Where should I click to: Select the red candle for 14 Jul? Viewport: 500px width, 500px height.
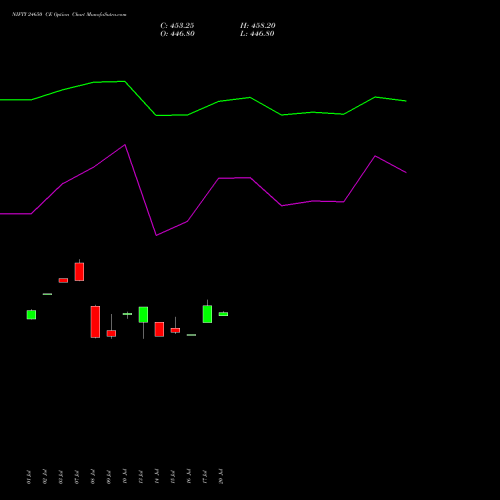click(159, 329)
